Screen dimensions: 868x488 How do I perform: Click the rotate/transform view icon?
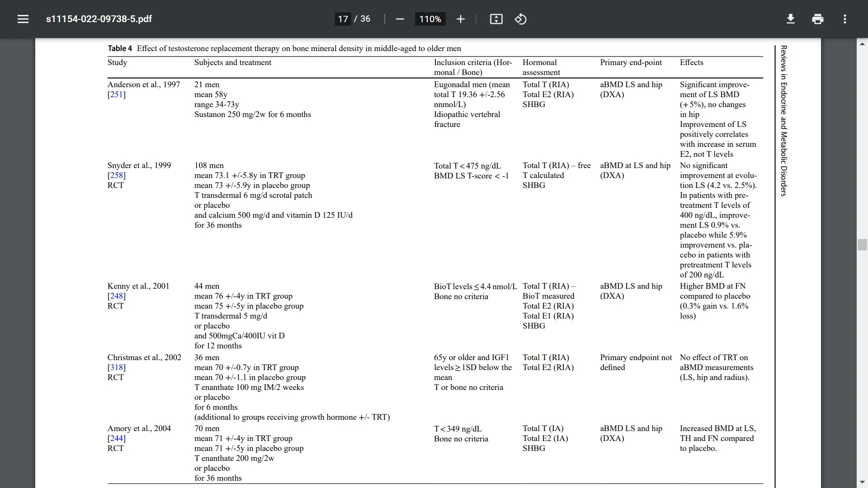520,19
